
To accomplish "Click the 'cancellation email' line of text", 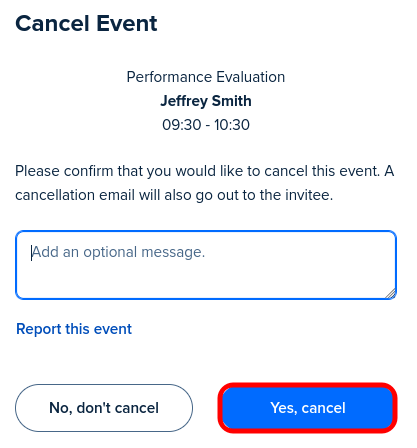I will tap(174, 195).
